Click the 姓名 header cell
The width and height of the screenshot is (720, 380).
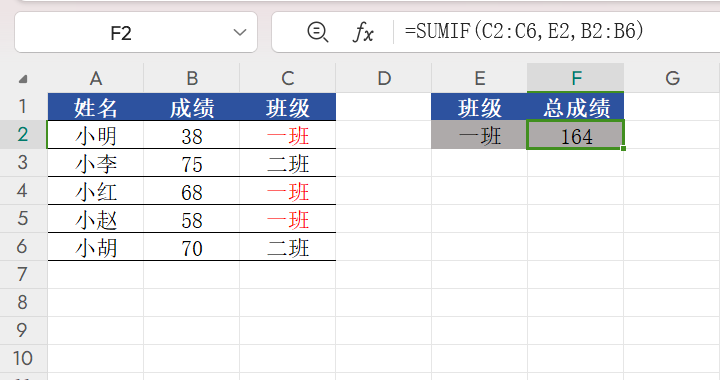click(x=96, y=107)
